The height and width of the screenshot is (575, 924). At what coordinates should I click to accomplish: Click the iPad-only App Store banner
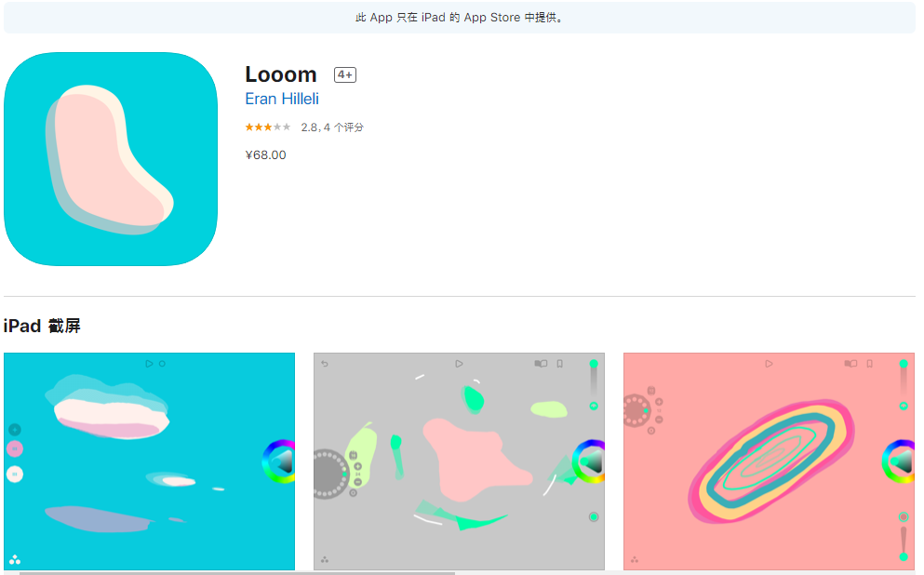point(460,18)
